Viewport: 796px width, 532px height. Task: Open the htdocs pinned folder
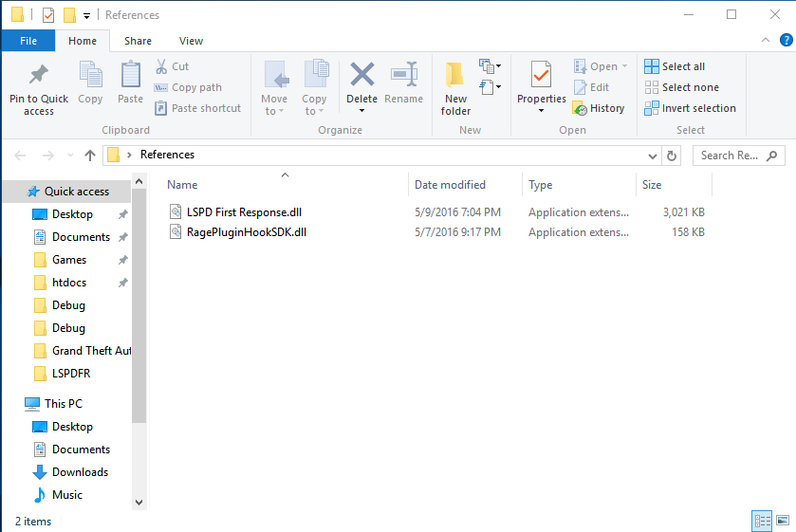click(x=69, y=283)
